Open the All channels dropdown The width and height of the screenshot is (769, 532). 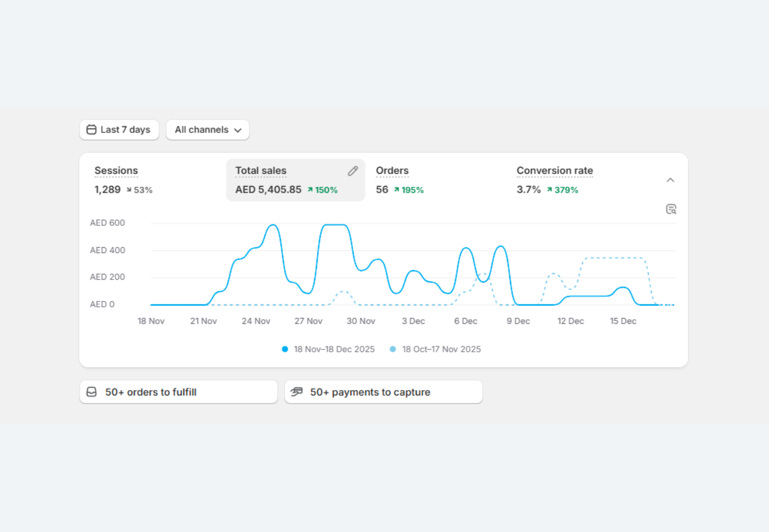(x=208, y=129)
